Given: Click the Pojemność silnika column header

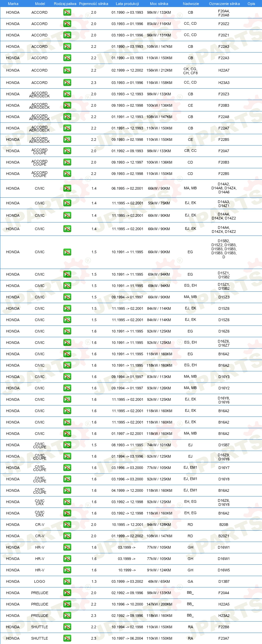Looking at the screenshot, I should point(93,4).
